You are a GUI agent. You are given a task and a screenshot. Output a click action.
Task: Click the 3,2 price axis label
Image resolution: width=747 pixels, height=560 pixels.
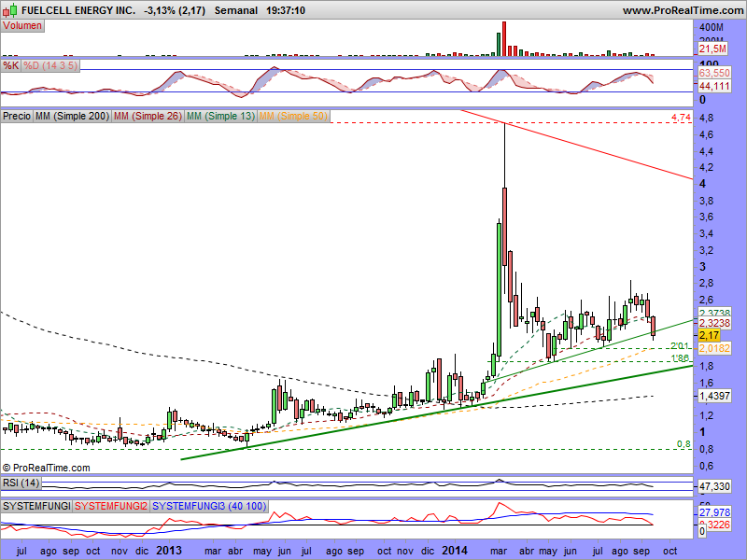707,250
